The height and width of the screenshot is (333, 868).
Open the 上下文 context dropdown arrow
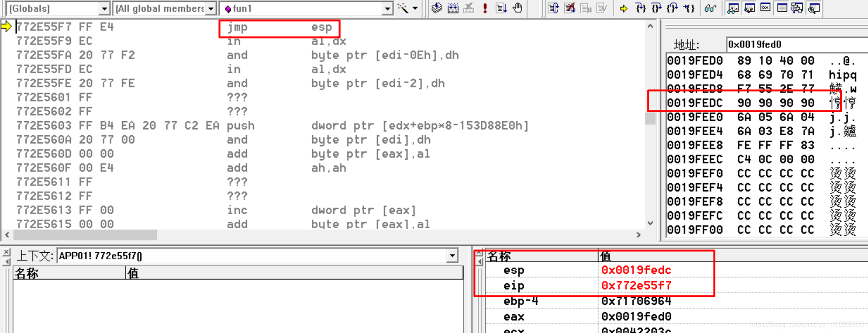[x=452, y=256]
